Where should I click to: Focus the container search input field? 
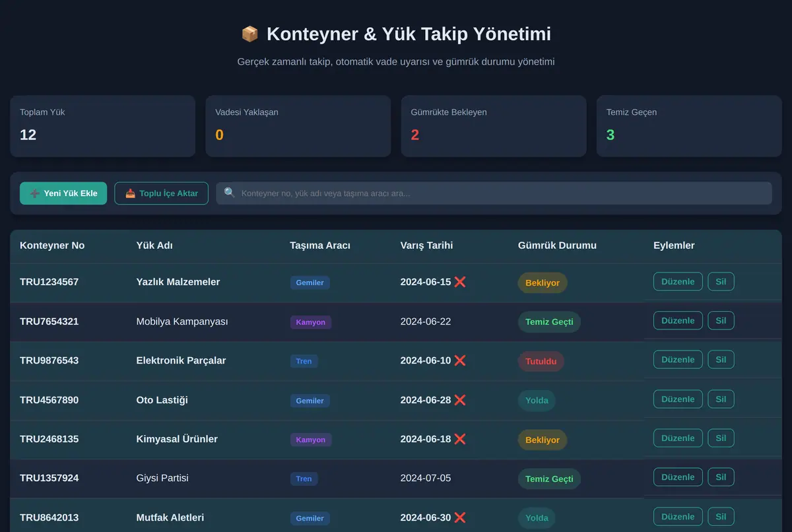click(494, 193)
